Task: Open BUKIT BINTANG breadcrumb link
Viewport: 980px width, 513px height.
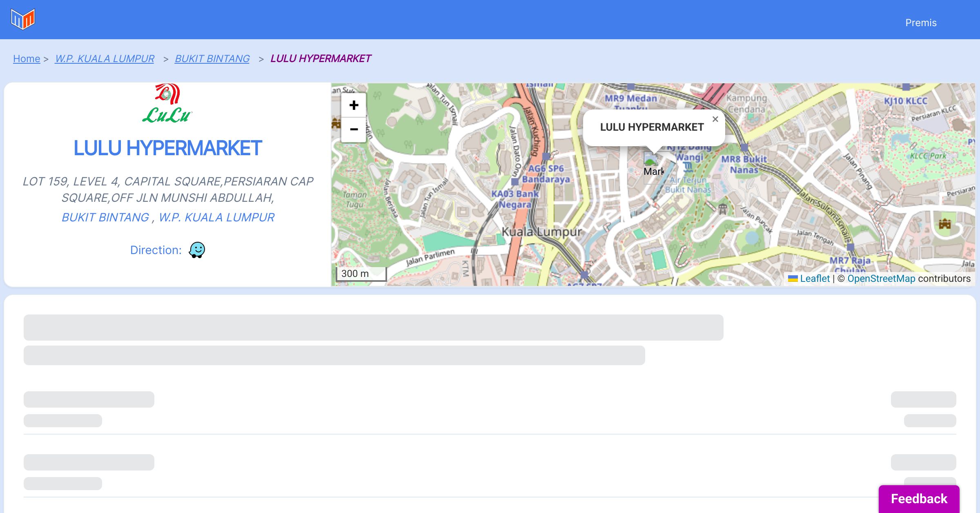Action: 212,59
